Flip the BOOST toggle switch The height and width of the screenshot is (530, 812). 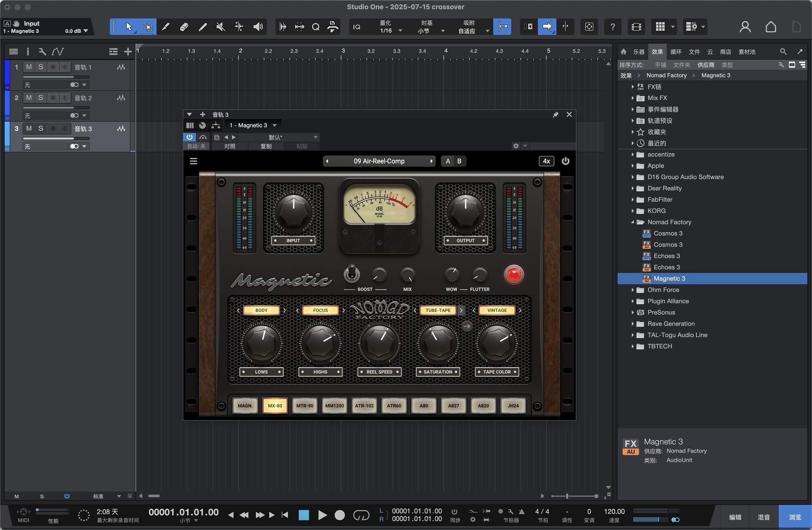(x=351, y=274)
